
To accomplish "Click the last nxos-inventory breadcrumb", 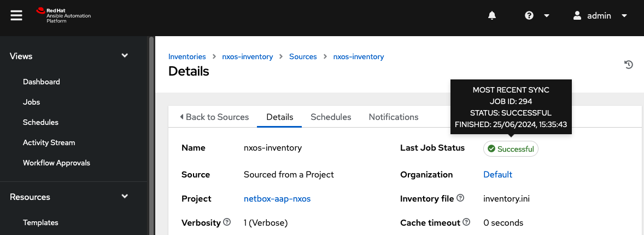I will pyautogui.click(x=359, y=57).
